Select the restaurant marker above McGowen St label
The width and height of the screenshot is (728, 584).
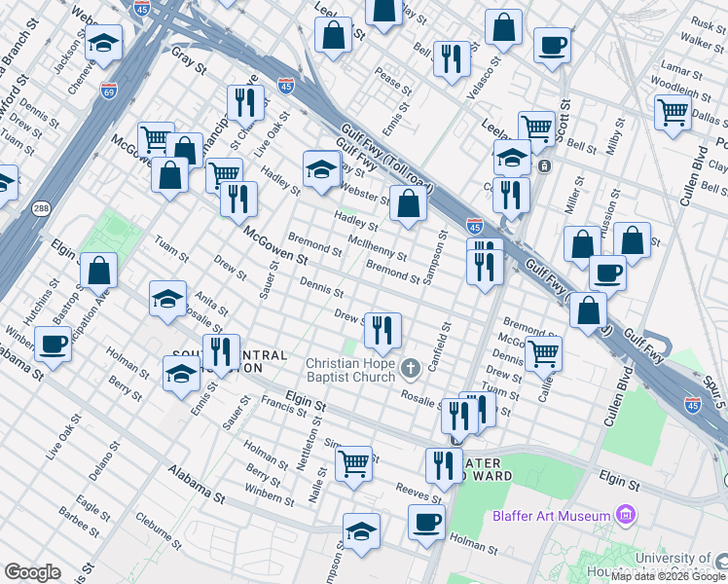(x=238, y=201)
